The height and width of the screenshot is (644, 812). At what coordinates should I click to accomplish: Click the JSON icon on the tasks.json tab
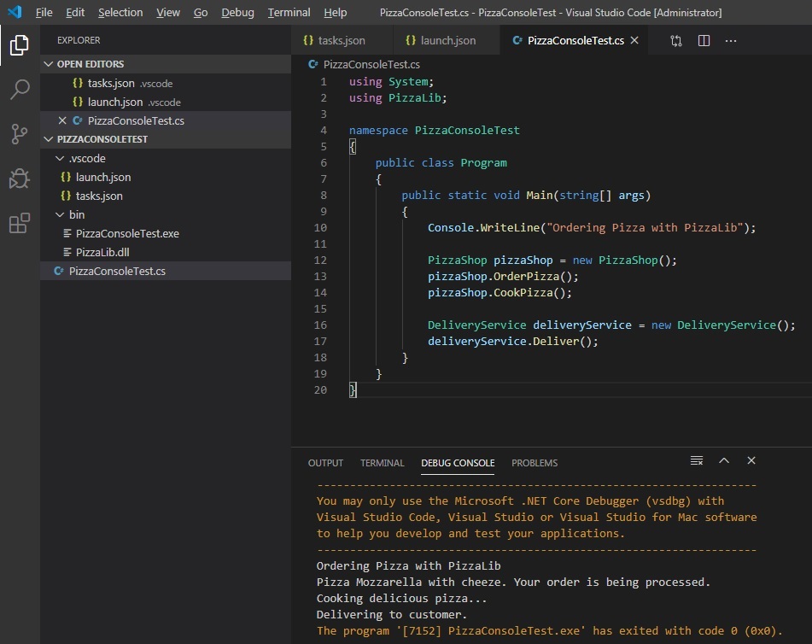[308, 40]
